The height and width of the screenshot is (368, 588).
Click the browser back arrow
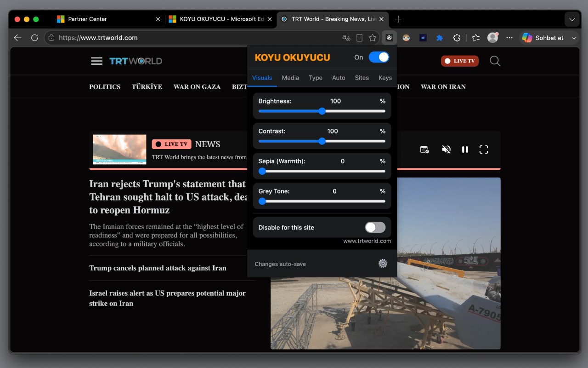[x=18, y=38]
